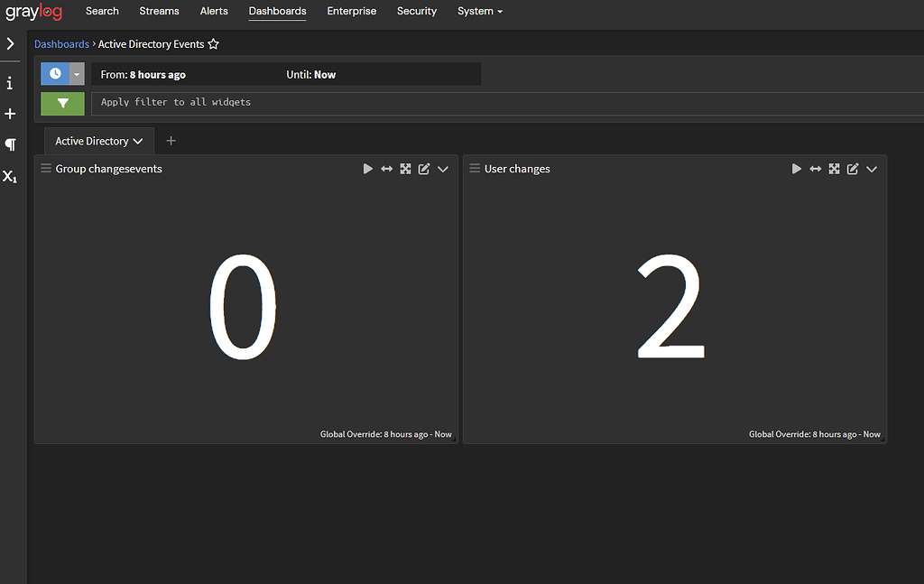Edit the User changes widget
This screenshot has width=924, height=584.
click(853, 168)
